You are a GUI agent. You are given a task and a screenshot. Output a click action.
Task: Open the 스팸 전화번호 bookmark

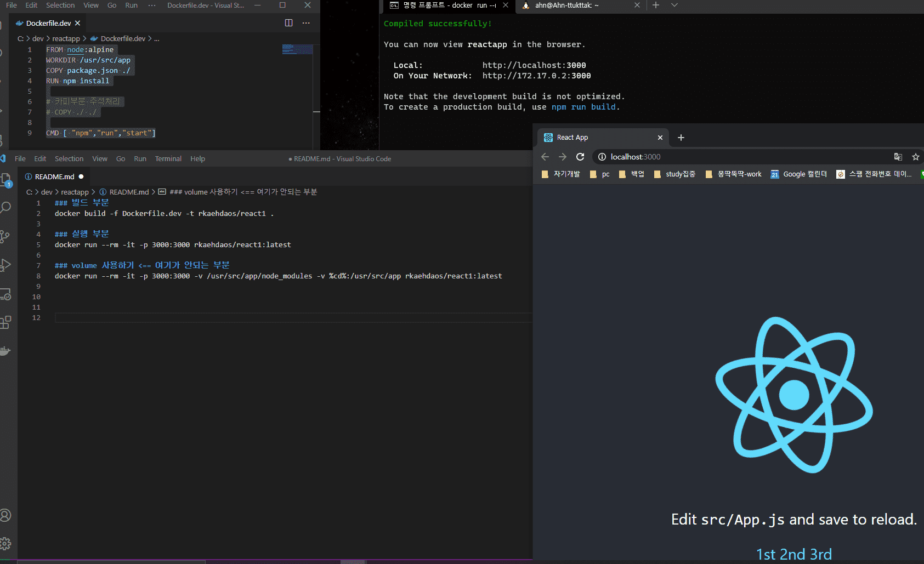pos(874,174)
